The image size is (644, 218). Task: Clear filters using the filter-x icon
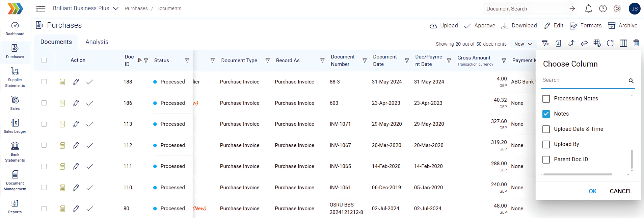(545, 43)
